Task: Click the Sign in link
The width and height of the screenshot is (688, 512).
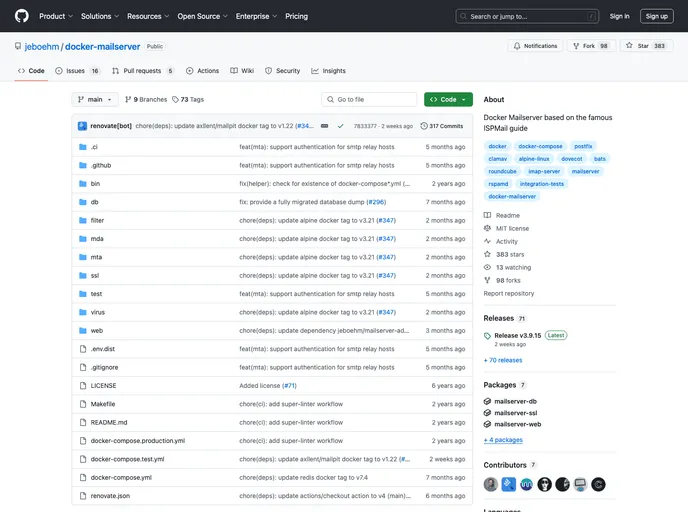Action: 619,16
